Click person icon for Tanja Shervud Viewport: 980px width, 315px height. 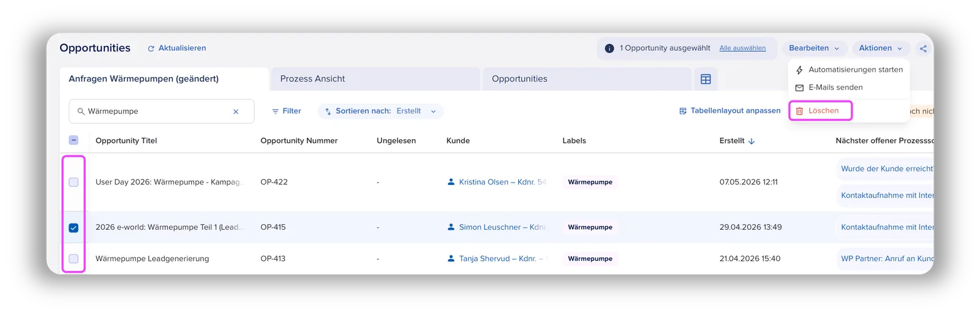coord(451,259)
